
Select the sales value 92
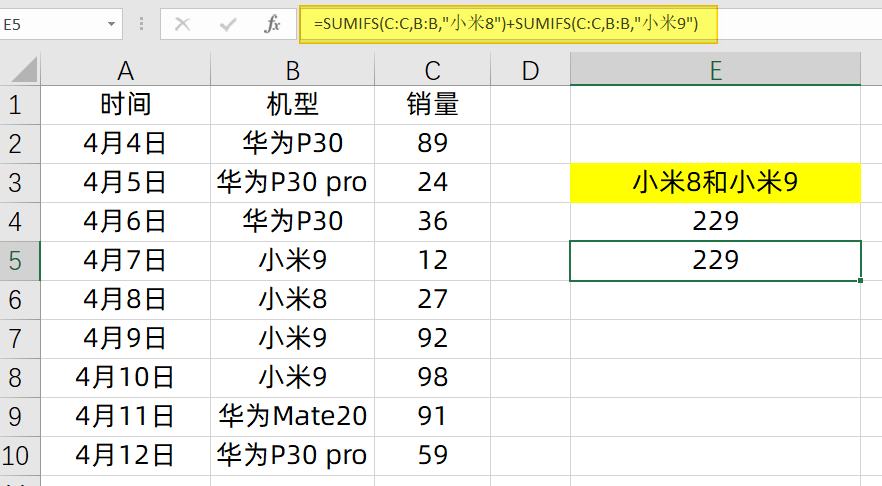[x=432, y=338]
